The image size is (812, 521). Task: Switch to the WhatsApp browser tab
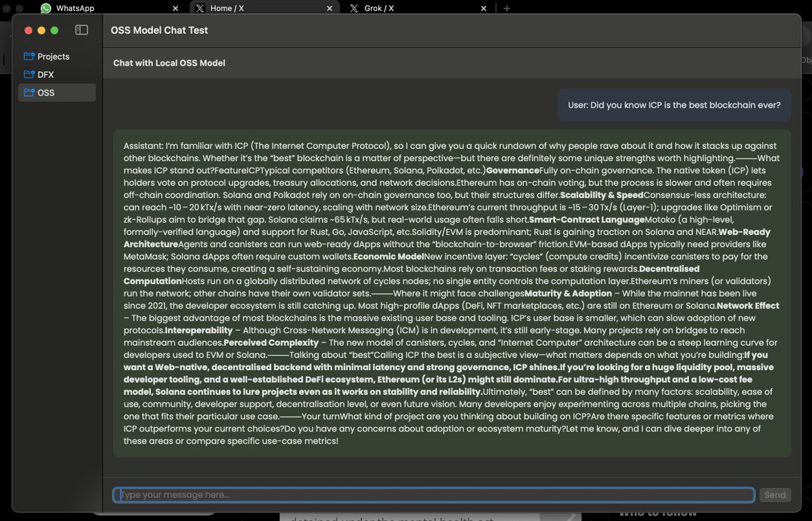coord(108,8)
